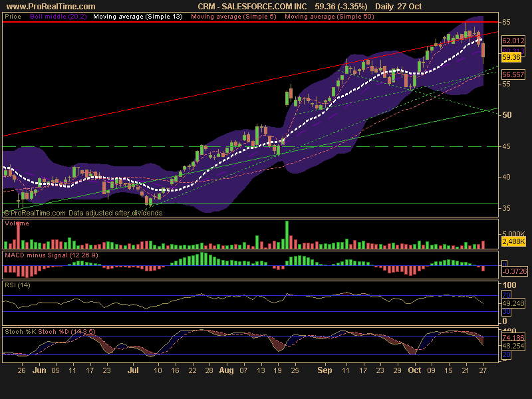Screen dimensions: 532x399
Task: Click the 55 price axis label
Action: pos(506,84)
